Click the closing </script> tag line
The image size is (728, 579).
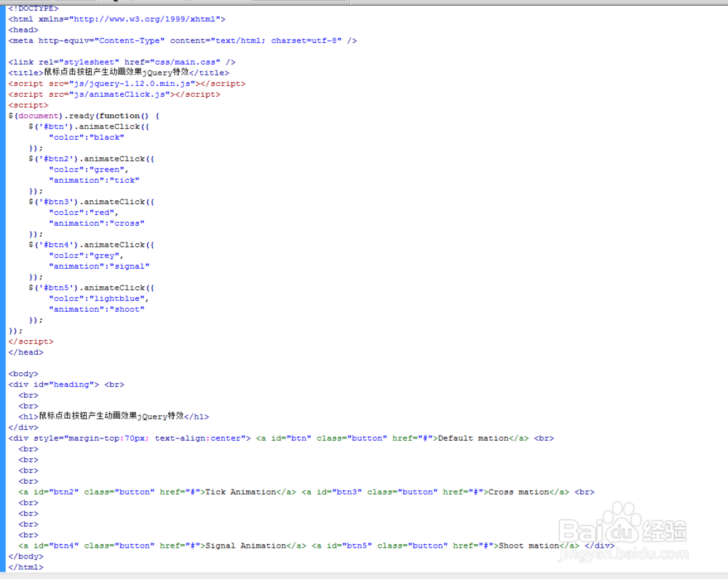point(31,342)
